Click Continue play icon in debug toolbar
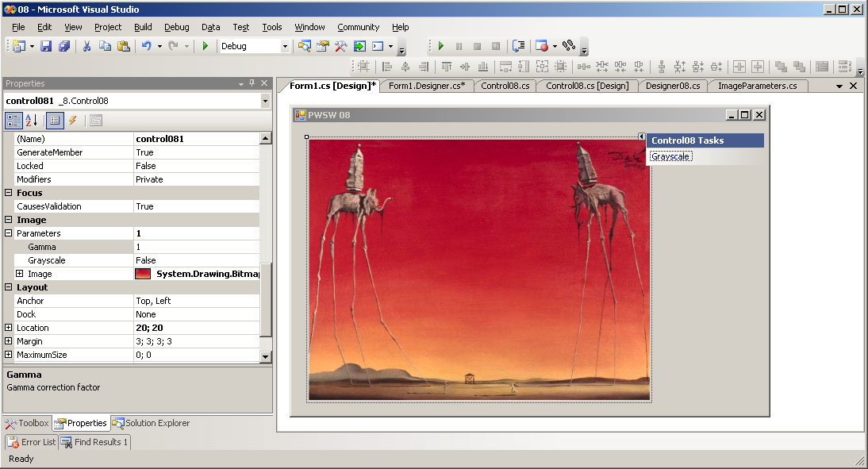 [x=440, y=46]
